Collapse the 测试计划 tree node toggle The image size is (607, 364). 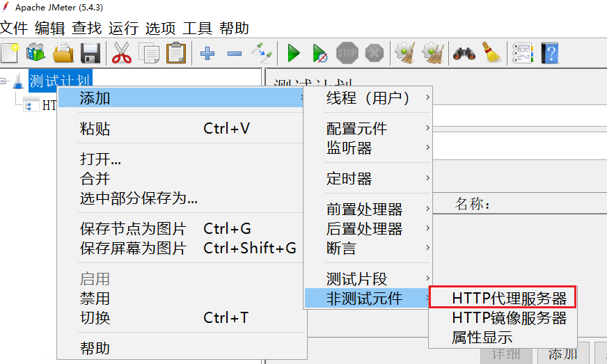tap(3, 81)
